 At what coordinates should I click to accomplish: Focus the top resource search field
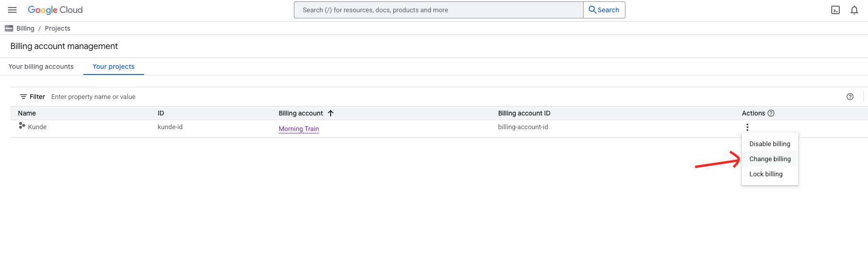click(x=438, y=10)
